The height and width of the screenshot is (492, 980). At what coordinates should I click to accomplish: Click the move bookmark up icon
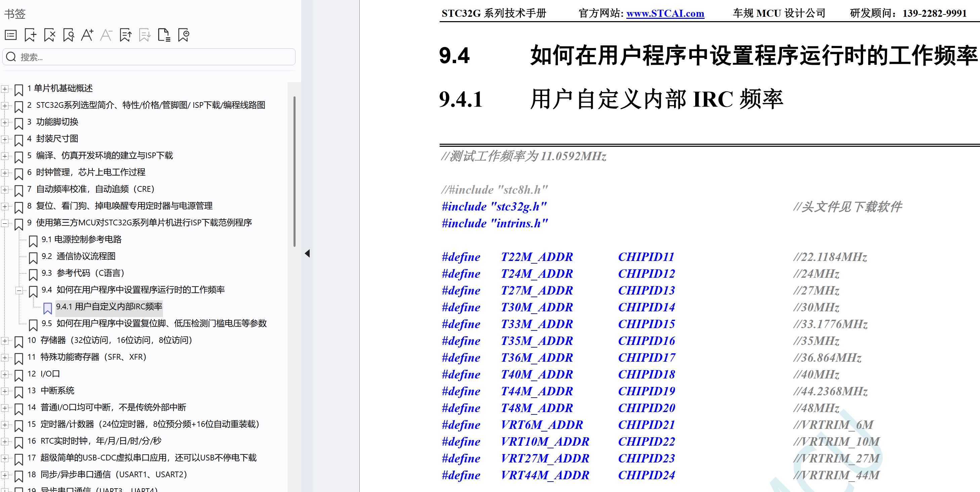pyautogui.click(x=126, y=35)
